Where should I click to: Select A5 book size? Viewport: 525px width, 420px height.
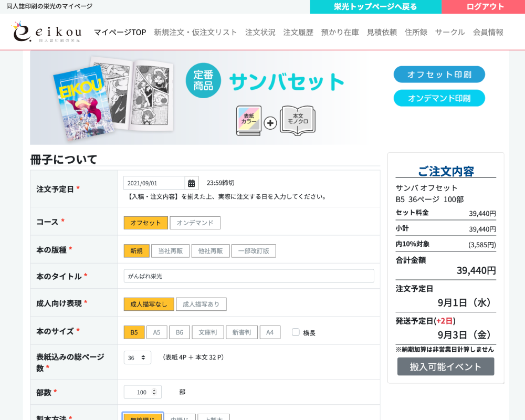[156, 332]
